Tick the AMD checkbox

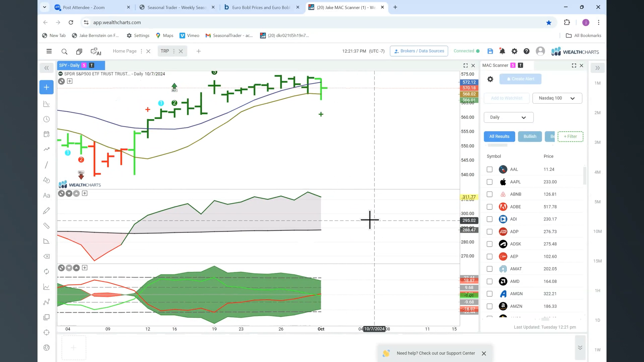pyautogui.click(x=489, y=282)
